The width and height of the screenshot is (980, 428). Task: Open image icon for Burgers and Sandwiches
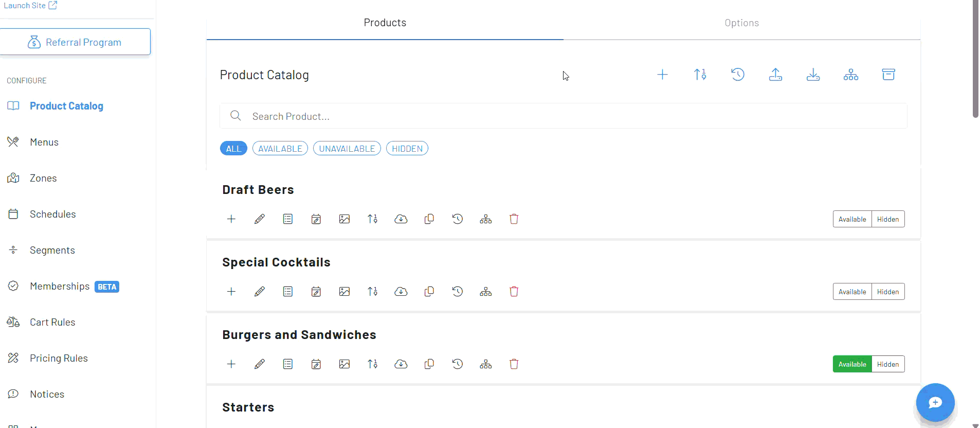[344, 364]
